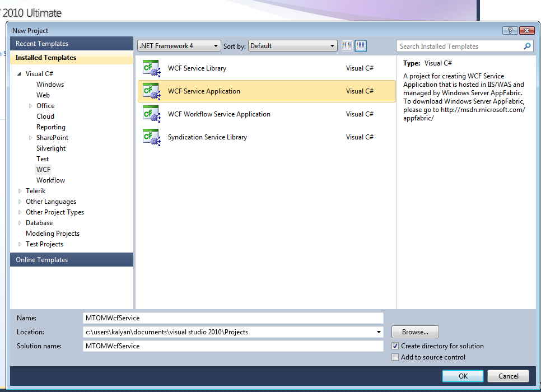The width and height of the screenshot is (541, 392).
Task: Open the Online Templates section
Action: (x=72, y=260)
